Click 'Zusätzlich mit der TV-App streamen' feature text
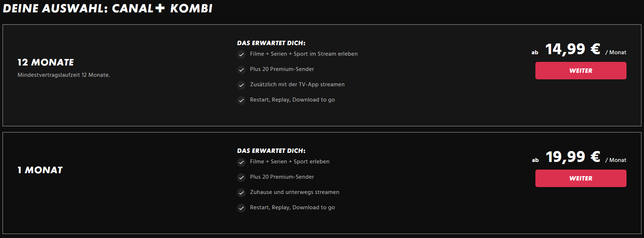The height and width of the screenshot is (238, 644). click(297, 84)
